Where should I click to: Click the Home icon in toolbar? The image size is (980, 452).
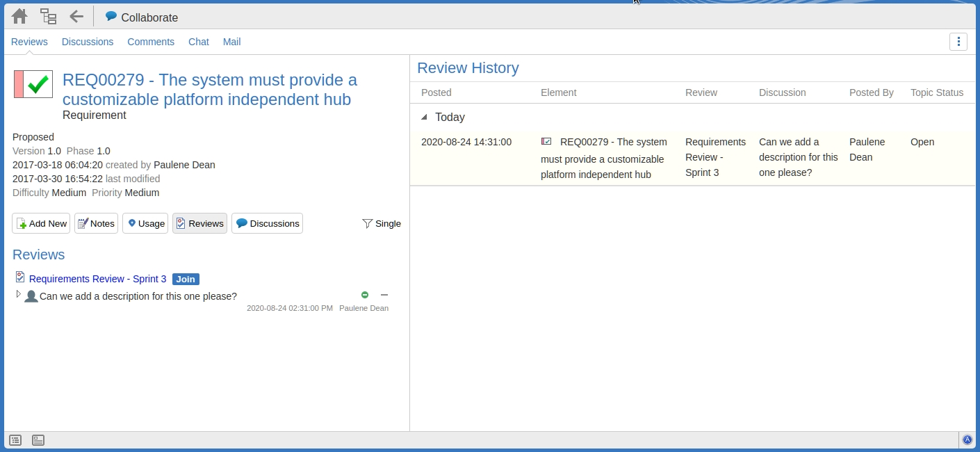(19, 17)
